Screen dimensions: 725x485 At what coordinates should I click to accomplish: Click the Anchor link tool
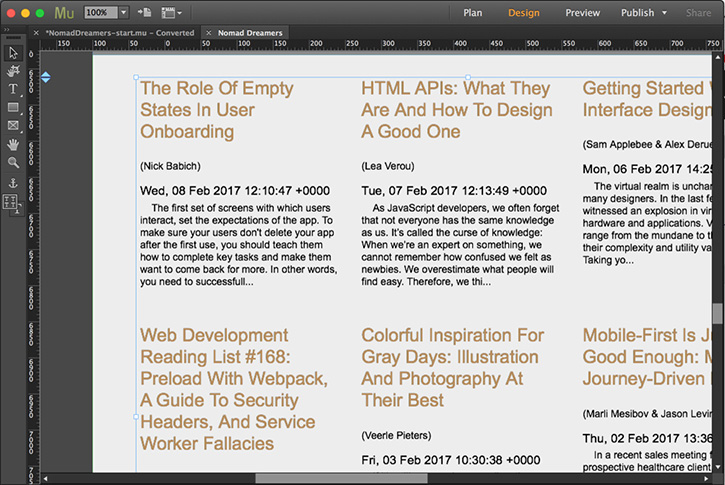(x=13, y=183)
